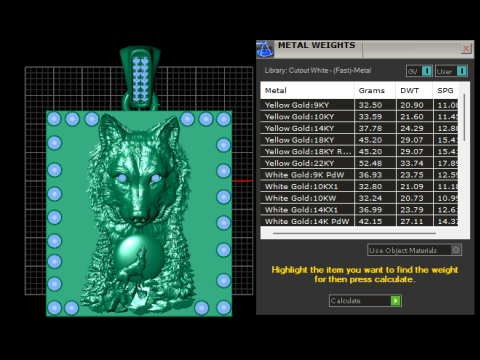Viewport: 480px width, 360px height.
Task: Click the Grams column header
Action: [x=375, y=90]
